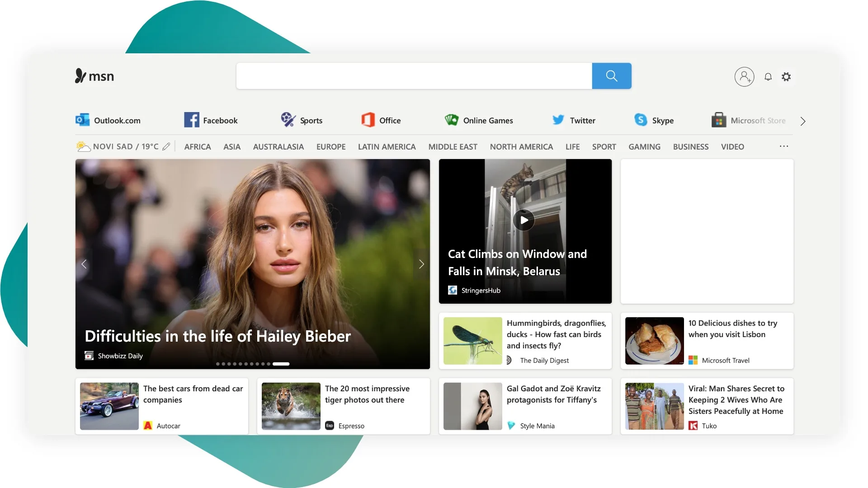This screenshot has width=868, height=488.
Task: Open more categories ellipsis menu
Action: pos(784,146)
